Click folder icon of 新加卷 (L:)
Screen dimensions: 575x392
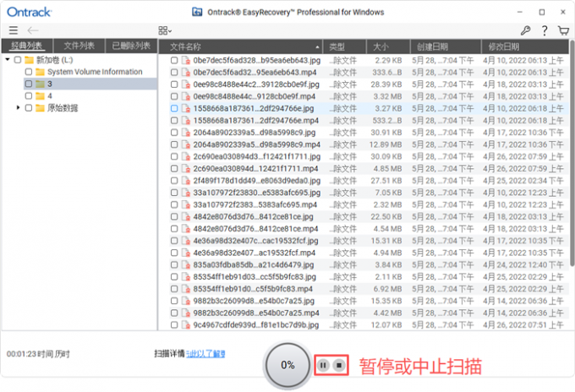point(29,60)
